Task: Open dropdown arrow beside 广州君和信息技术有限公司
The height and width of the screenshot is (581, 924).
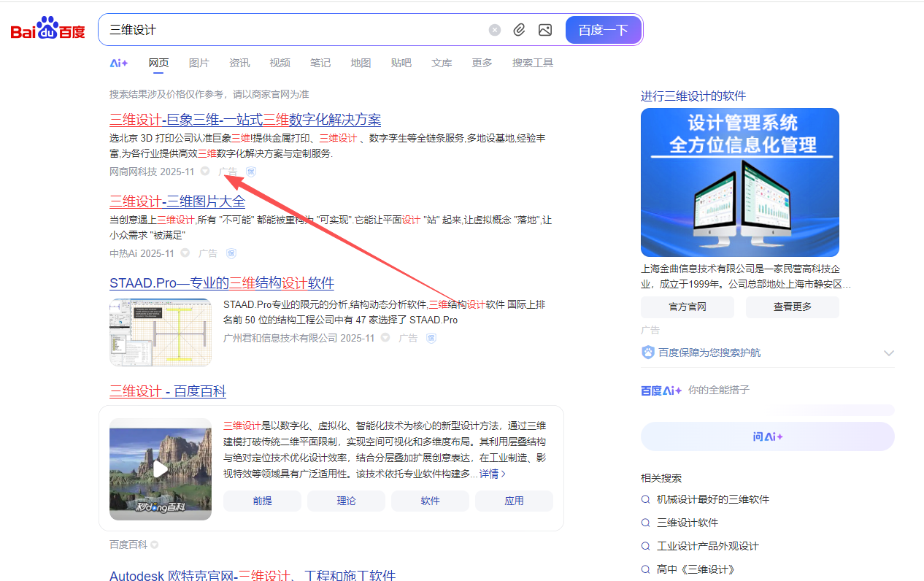Action: [x=385, y=338]
